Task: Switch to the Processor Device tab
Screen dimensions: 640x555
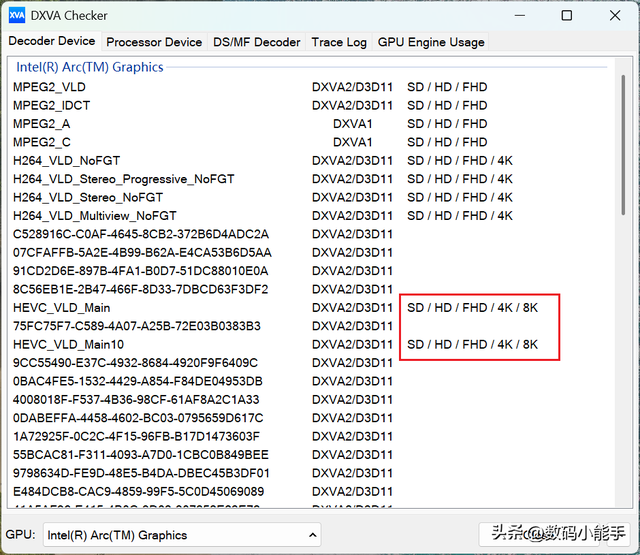Action: [154, 42]
